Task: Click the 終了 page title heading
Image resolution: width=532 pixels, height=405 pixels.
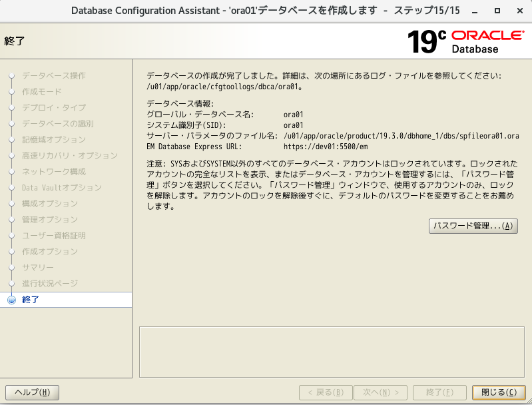Action: coord(14,41)
